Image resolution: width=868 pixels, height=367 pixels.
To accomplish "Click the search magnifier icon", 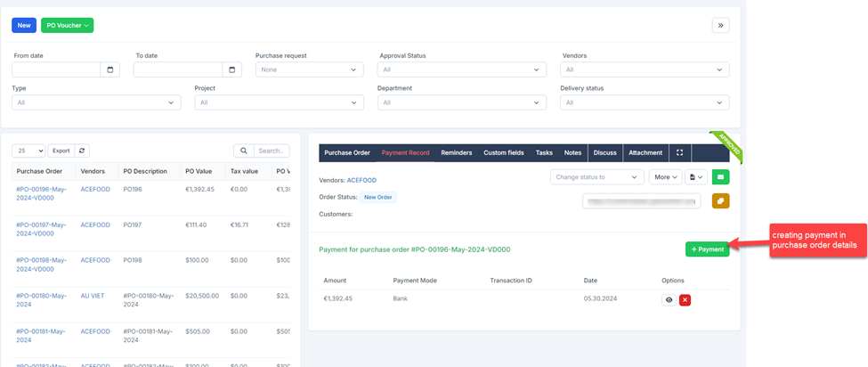I will pos(243,151).
